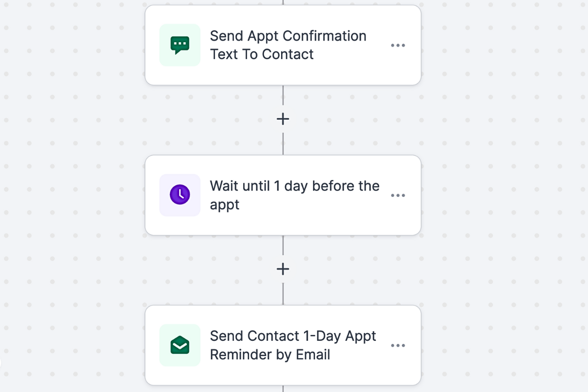This screenshot has width=588, height=392.
Task: Click connector line directly above the email reminder card
Action: coord(283,294)
